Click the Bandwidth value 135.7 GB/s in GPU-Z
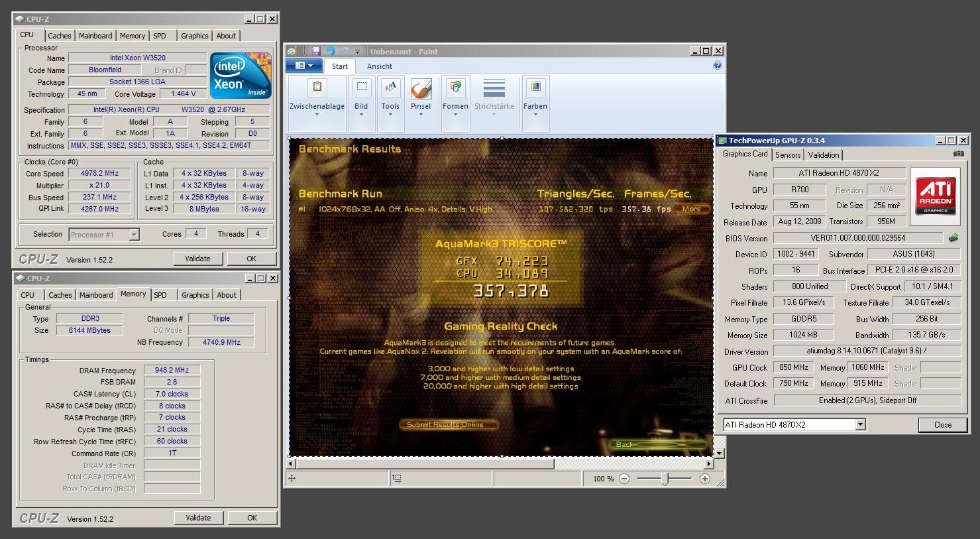The height and width of the screenshot is (539, 980). click(926, 335)
